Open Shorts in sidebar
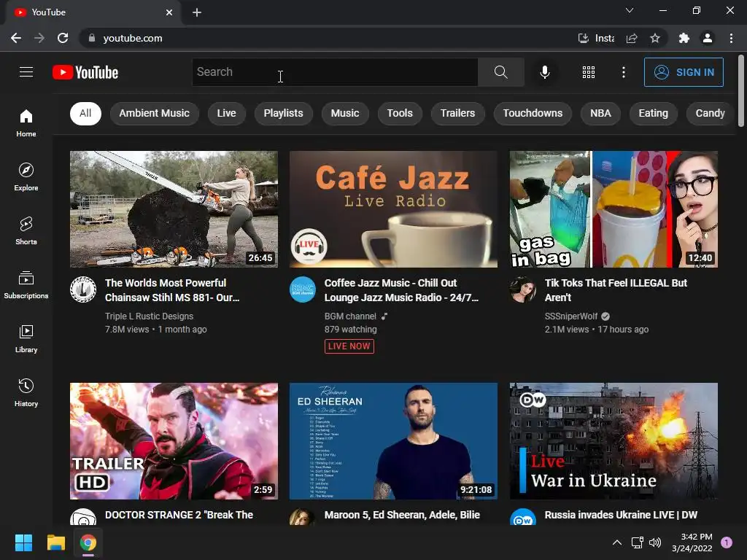The width and height of the screenshot is (747, 560). pos(26,230)
